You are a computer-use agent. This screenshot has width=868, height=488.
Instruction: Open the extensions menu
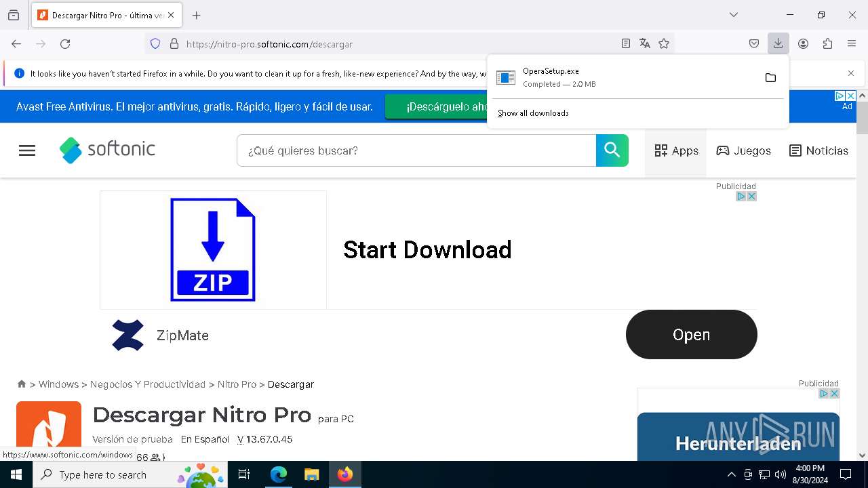(x=827, y=43)
